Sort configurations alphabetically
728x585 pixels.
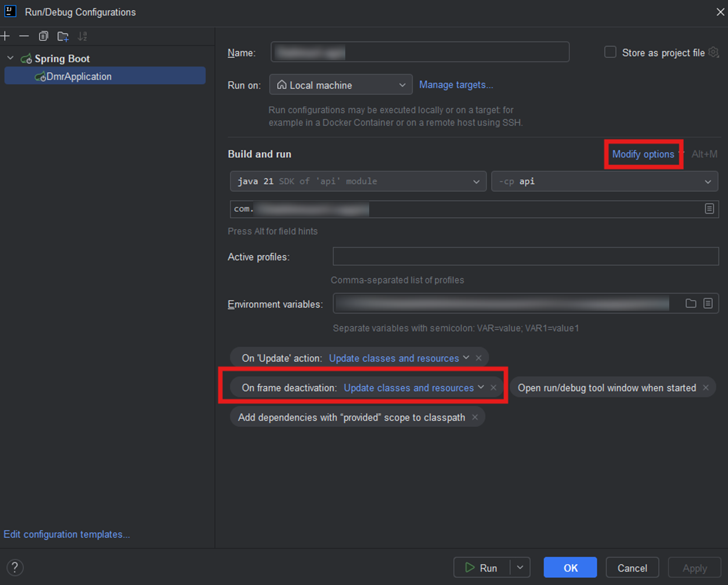[x=82, y=36]
